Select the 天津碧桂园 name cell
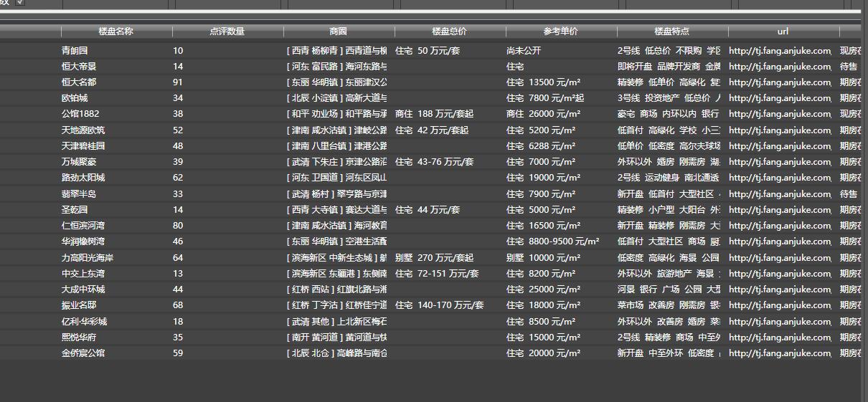 pyautogui.click(x=83, y=146)
